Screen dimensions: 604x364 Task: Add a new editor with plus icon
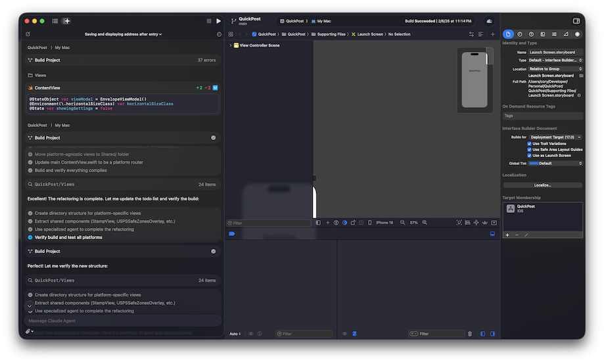493,34
